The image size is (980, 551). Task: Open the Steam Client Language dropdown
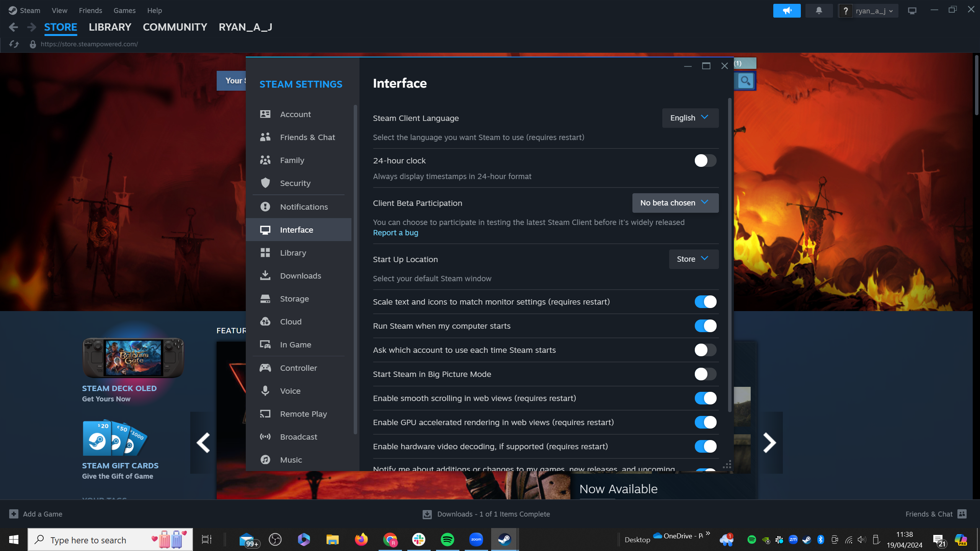[x=690, y=118]
